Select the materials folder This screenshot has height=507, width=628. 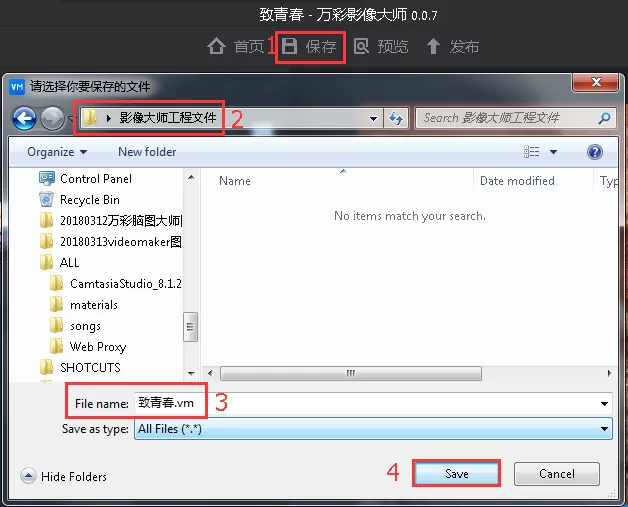point(94,305)
